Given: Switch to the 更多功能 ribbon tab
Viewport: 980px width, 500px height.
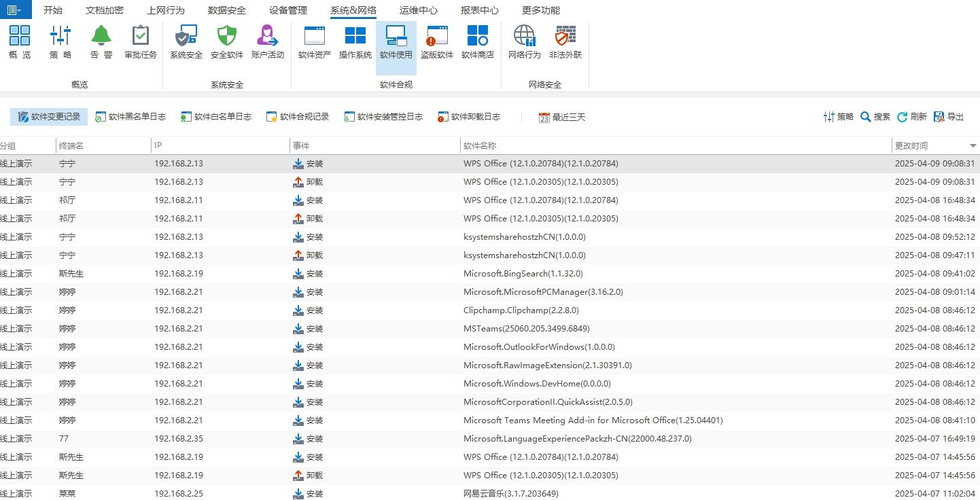Looking at the screenshot, I should pyautogui.click(x=541, y=10).
